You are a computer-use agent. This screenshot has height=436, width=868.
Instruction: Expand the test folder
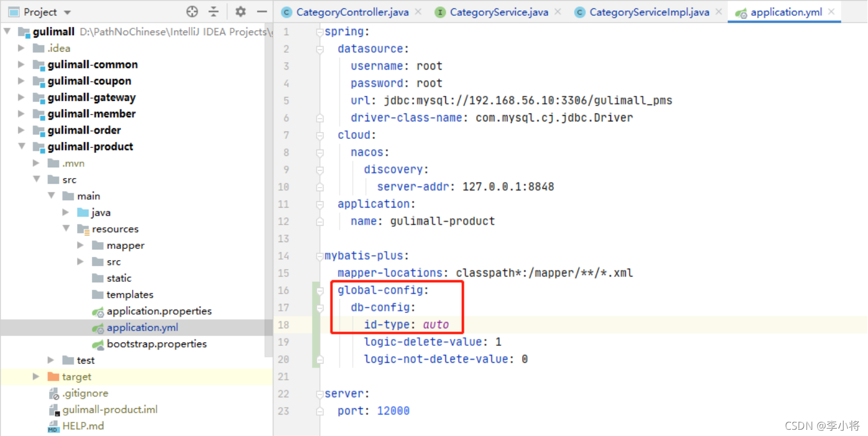click(x=51, y=360)
